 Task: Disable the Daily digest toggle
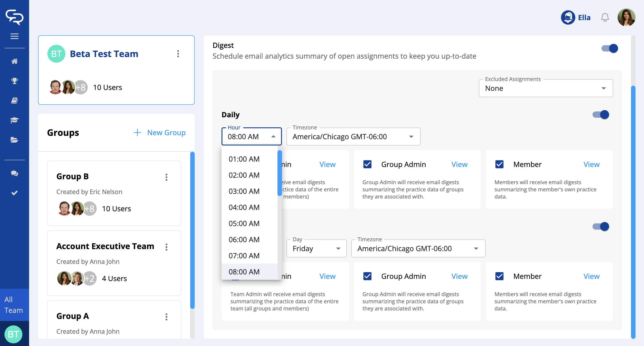pyautogui.click(x=601, y=115)
